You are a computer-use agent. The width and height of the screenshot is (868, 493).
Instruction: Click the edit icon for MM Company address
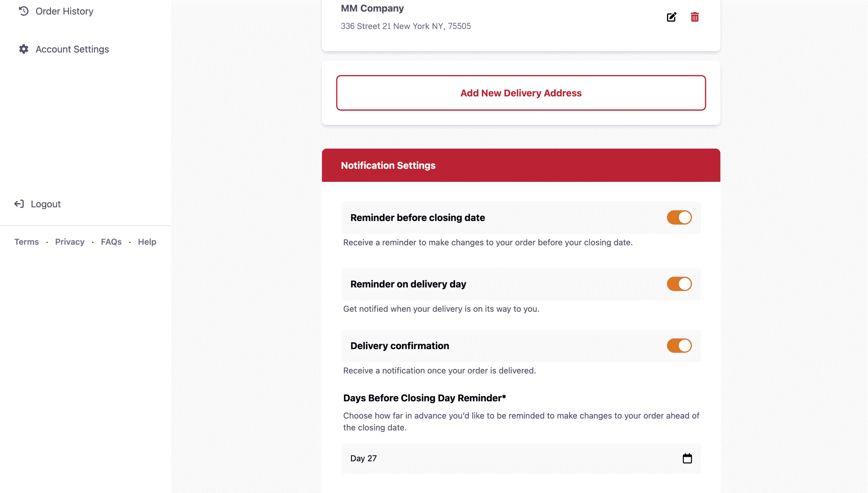(671, 17)
